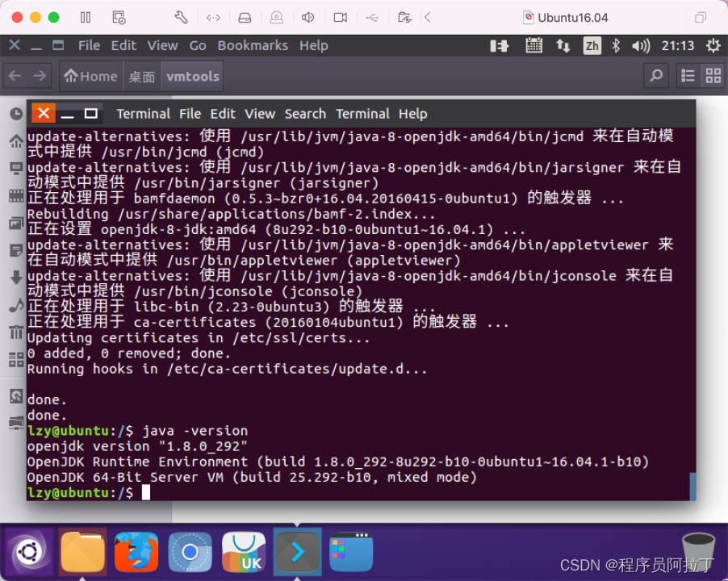
Task: Switch to icon grid view in the file manager
Action: [x=713, y=75]
